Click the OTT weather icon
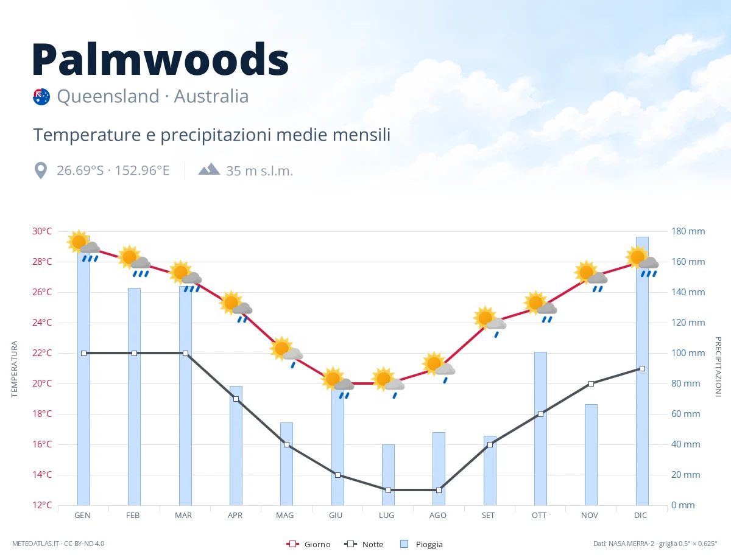The image size is (731, 560). coord(540,307)
